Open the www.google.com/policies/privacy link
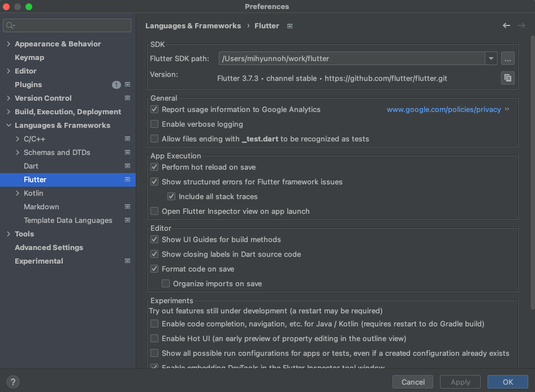Screen dimensions: 535x392 443,110
